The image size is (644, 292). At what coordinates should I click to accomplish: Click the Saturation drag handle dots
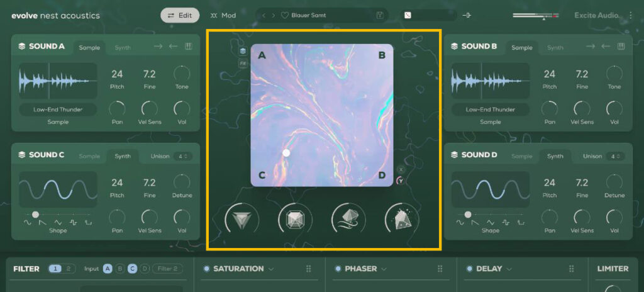[x=308, y=269]
